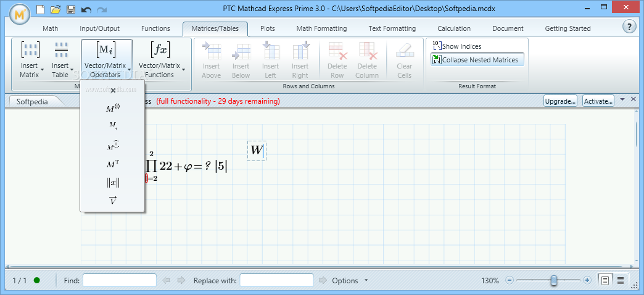644x295 pixels.
Task: Open the worksheet tab list dropdown arrow
Action: pos(622,99)
